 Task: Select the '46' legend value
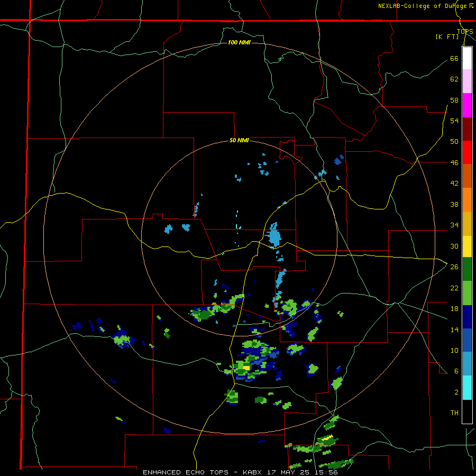tap(454, 162)
